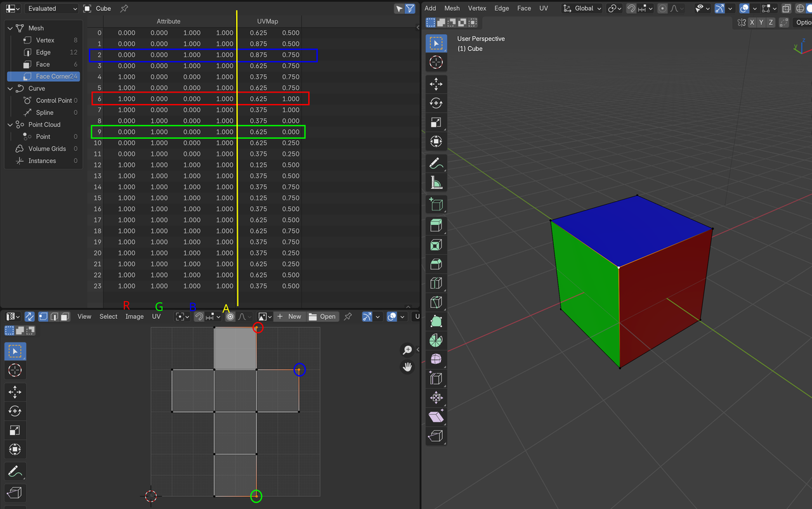Select the Poly Build tool

click(436, 321)
